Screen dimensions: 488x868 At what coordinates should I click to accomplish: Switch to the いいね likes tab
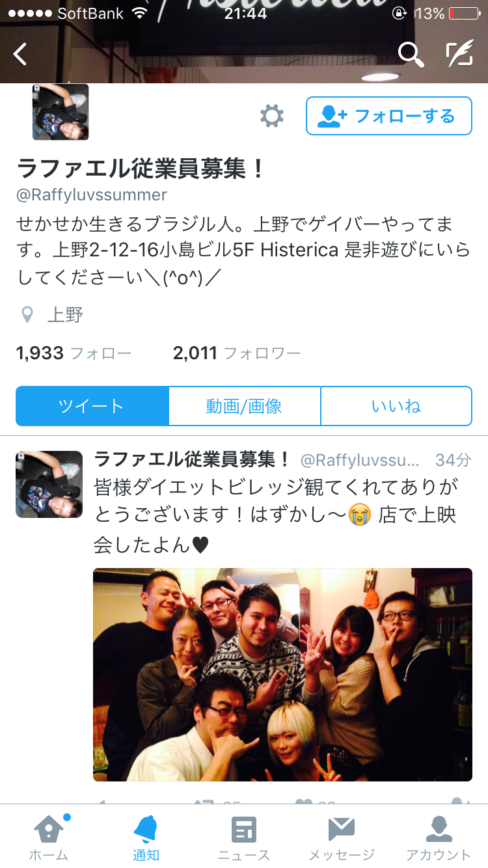pyautogui.click(x=396, y=406)
